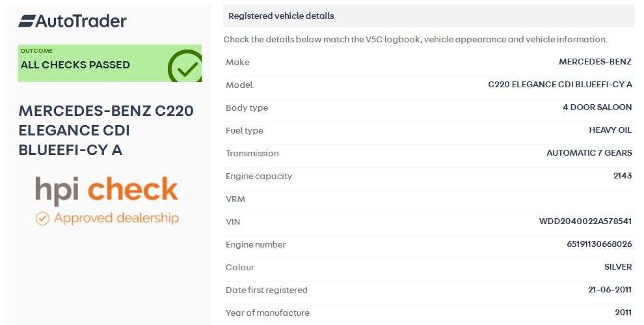Screen dimensions: 644x325
Task: Select the ALL CHECKS PASSED outcome text
Action: 75,65
